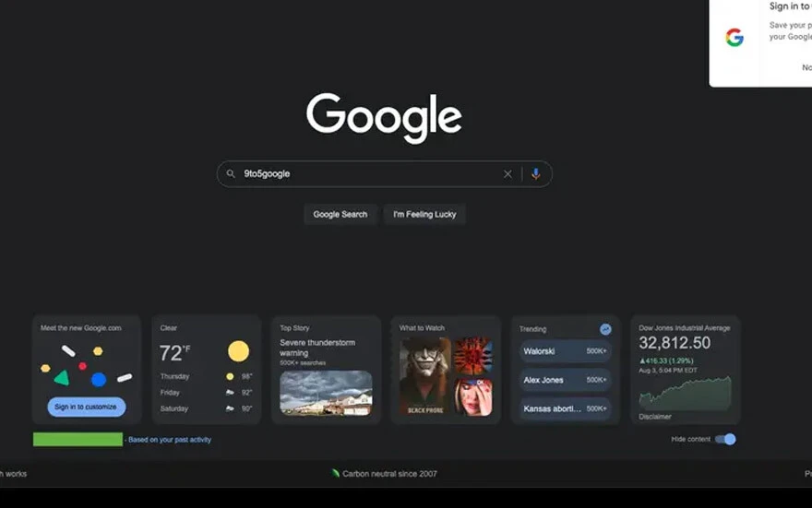The height and width of the screenshot is (508, 812).
Task: Open the woman's face movie thumbnail
Action: coord(473,397)
